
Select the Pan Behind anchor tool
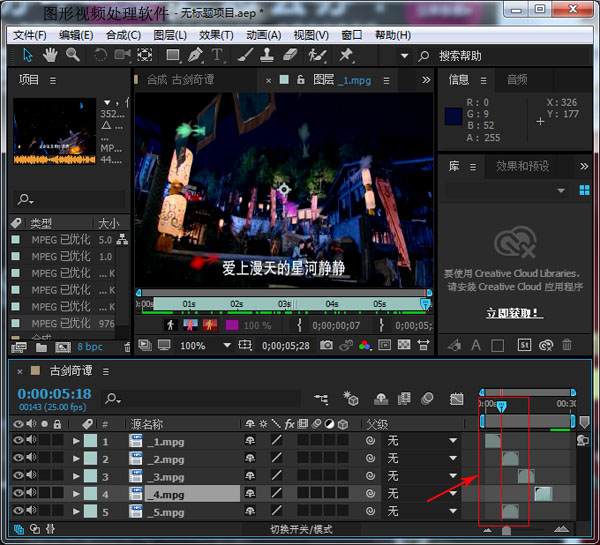click(x=145, y=55)
